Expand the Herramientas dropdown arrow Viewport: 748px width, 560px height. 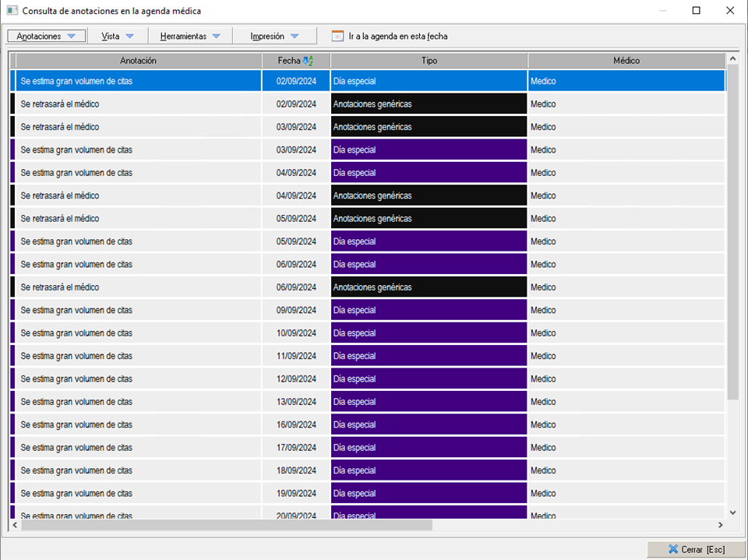coord(216,37)
